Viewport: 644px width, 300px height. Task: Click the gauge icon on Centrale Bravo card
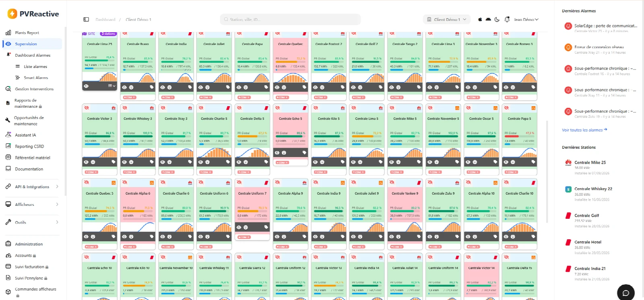(131, 87)
